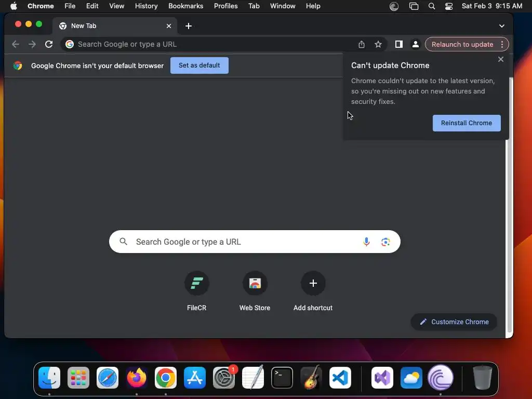532x399 pixels.
Task: Click the BitTorrent menu bar icon
Action: coord(394,6)
